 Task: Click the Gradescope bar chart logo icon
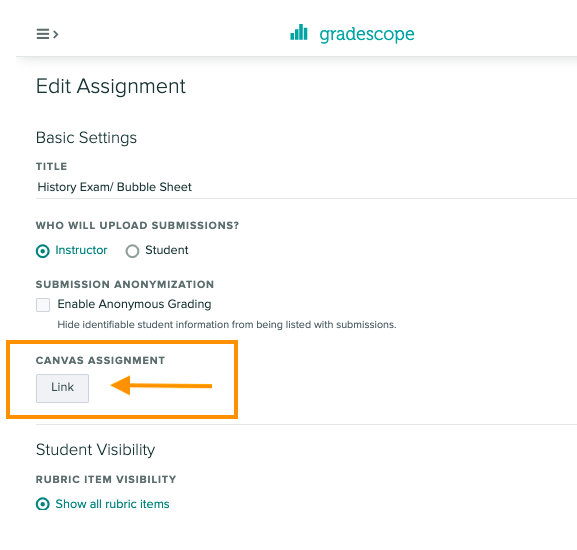(x=299, y=32)
